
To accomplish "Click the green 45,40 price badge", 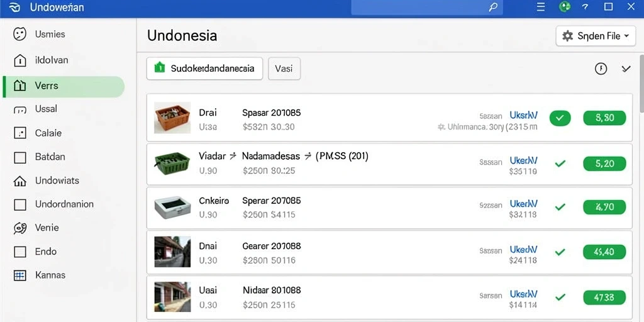I will (x=604, y=252).
